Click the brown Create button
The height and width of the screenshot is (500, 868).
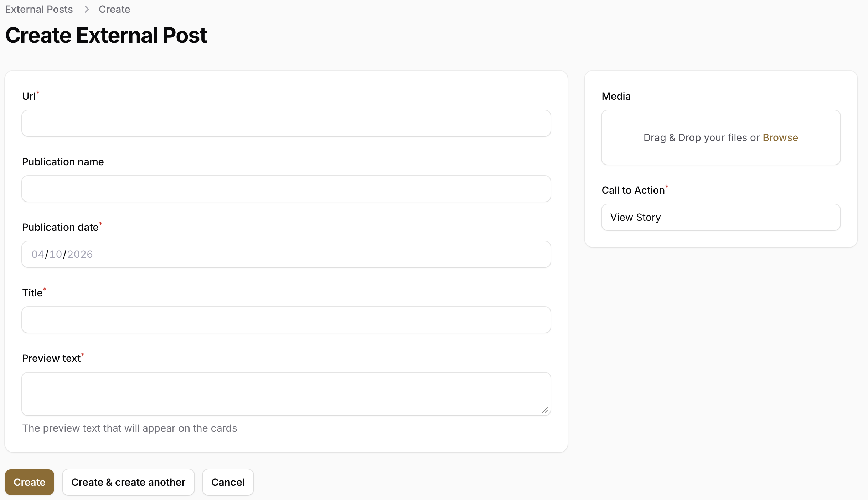30,482
